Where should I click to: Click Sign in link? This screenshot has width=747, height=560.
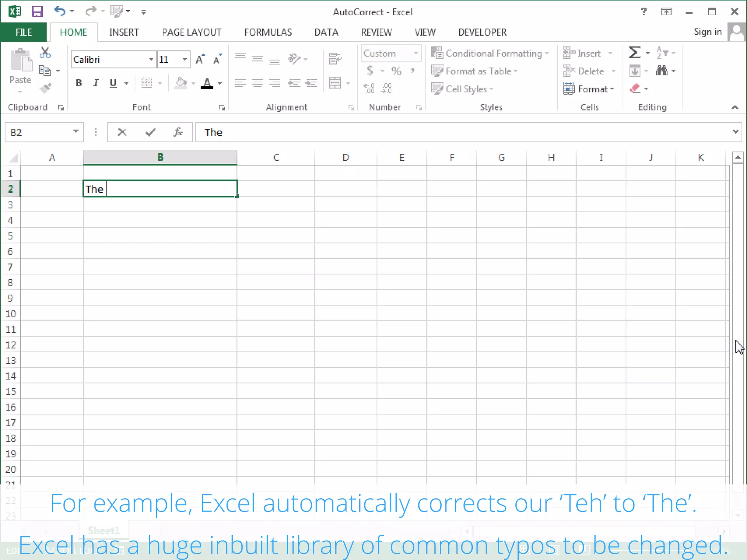coord(708,32)
